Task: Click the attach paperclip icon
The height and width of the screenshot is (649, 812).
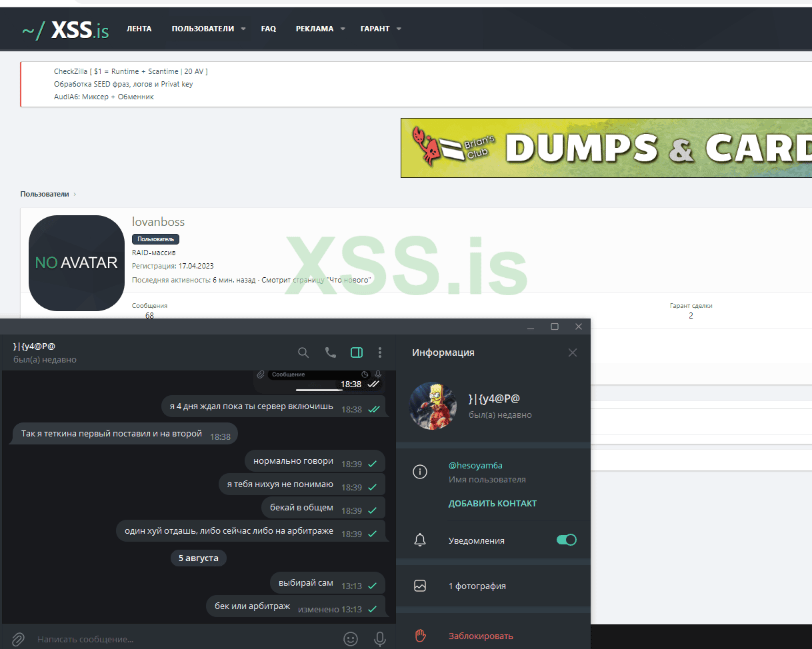Action: tap(18, 639)
